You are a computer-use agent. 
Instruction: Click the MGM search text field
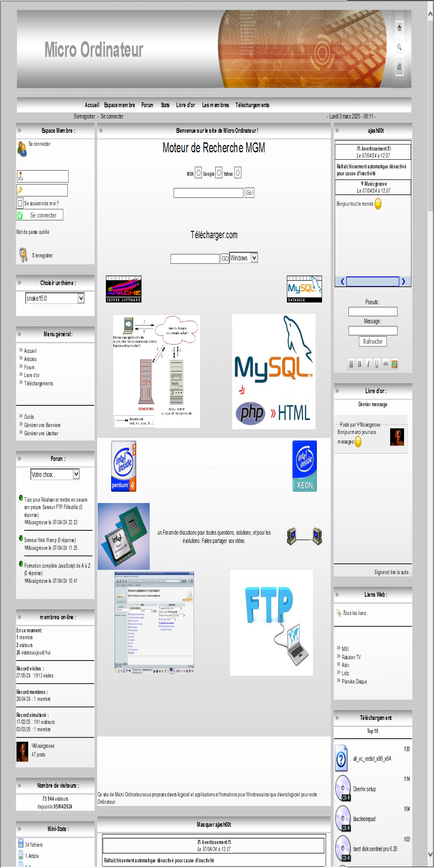(x=208, y=193)
